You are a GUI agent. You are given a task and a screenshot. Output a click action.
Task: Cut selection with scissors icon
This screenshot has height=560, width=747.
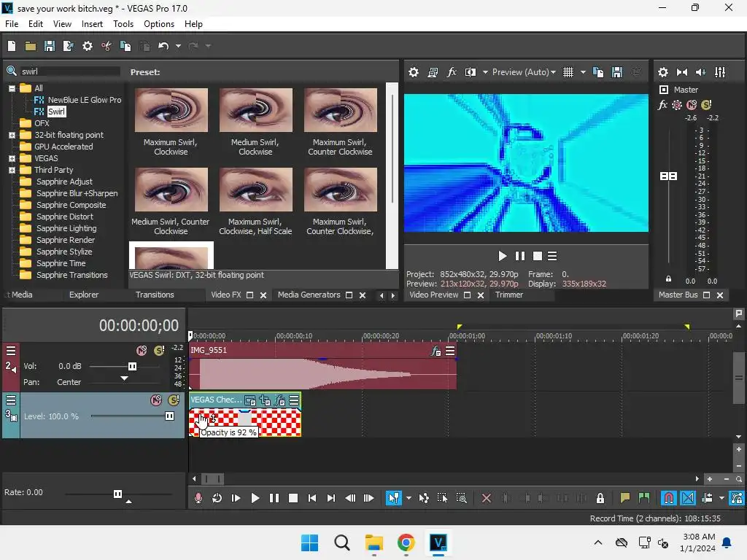pyautogui.click(x=107, y=46)
